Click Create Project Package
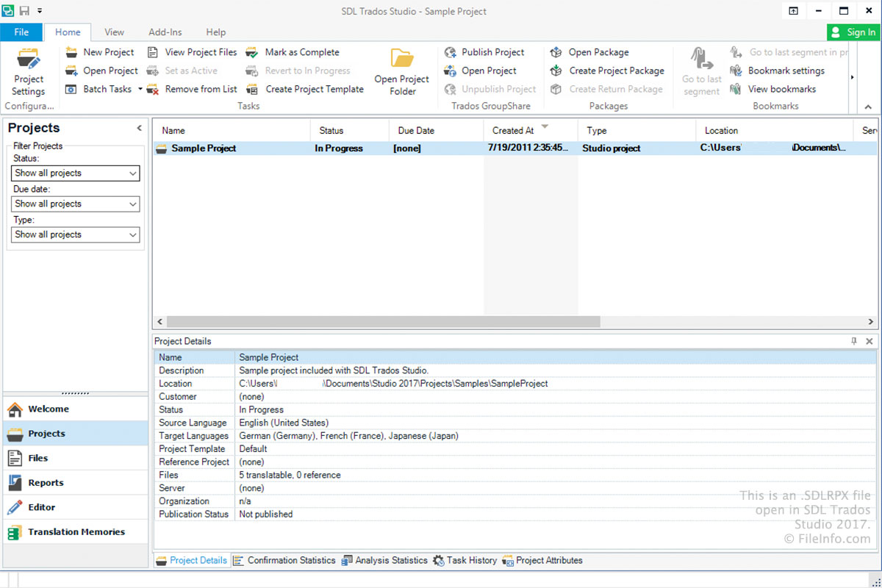882x588 pixels. coord(607,71)
